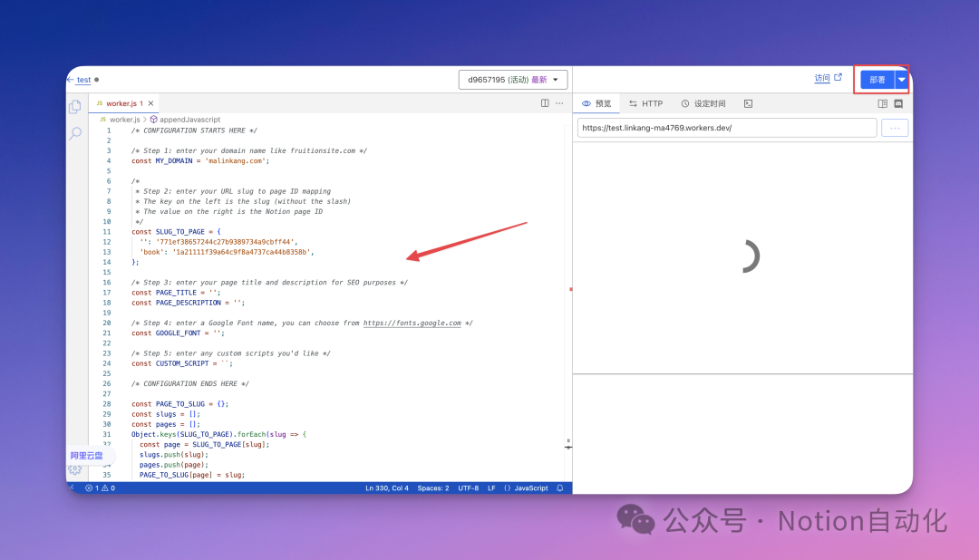The image size is (979, 560).
Task: Click the ellipsis button beside URL field
Action: pyautogui.click(x=895, y=128)
